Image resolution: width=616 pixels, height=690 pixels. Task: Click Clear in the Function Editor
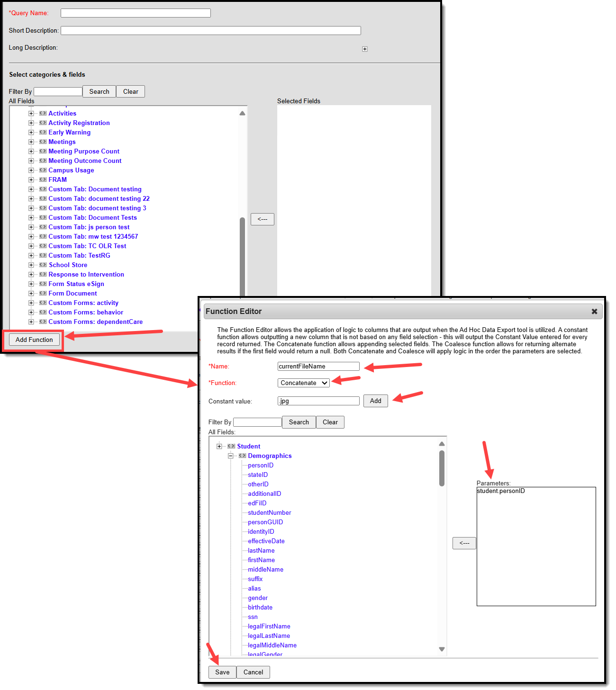pyautogui.click(x=330, y=422)
